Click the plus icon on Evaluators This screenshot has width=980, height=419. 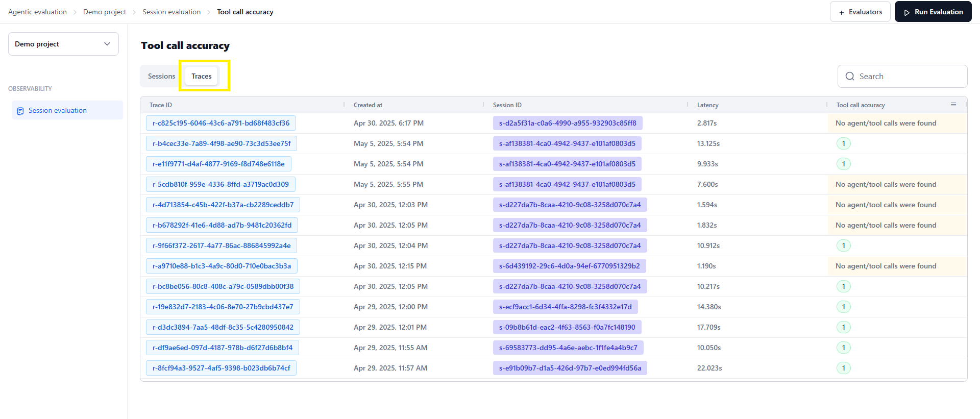pos(842,12)
